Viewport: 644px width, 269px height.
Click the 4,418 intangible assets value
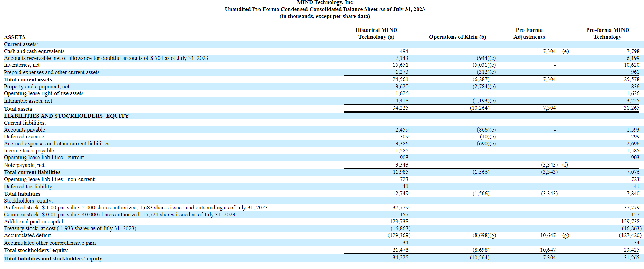pos(402,101)
